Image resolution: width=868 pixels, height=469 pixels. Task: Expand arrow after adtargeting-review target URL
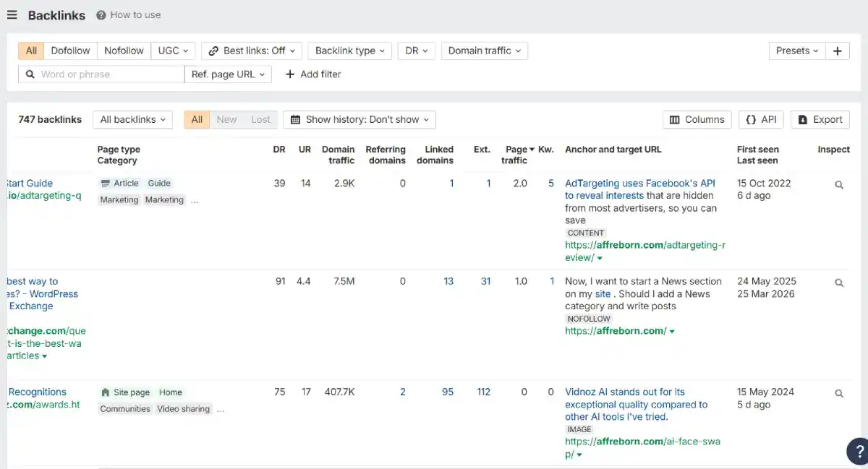[600, 258]
